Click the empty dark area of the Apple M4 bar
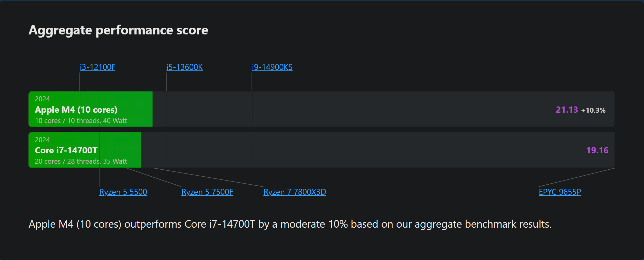Screen dimensions: 644x260 (x=362, y=109)
